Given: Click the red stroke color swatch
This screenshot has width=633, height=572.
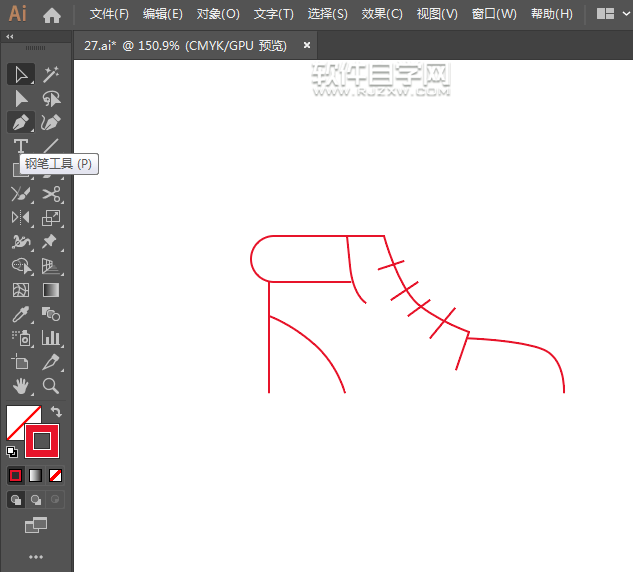Looking at the screenshot, I should click(x=42, y=440).
